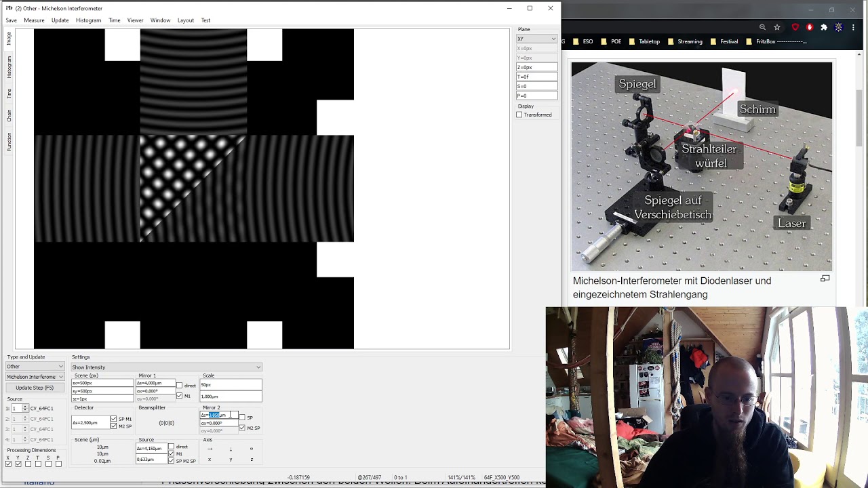This screenshot has height=488, width=868.
Task: Open the Measure menu
Action: click(34, 20)
